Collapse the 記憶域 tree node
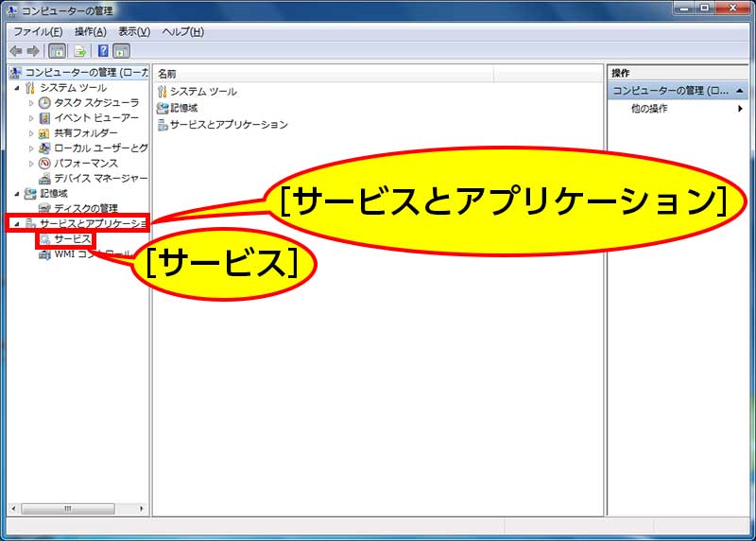 point(17,194)
